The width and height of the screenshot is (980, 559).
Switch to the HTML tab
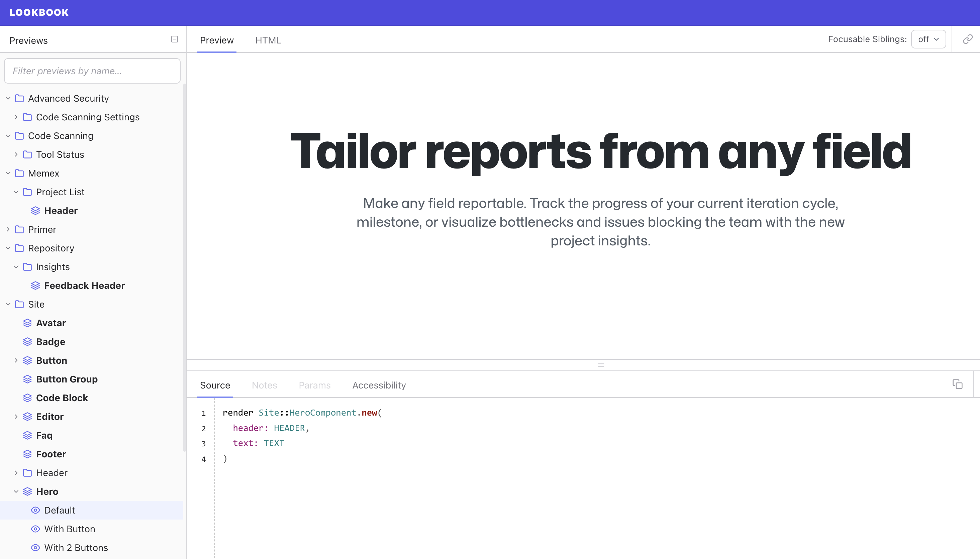[269, 40]
